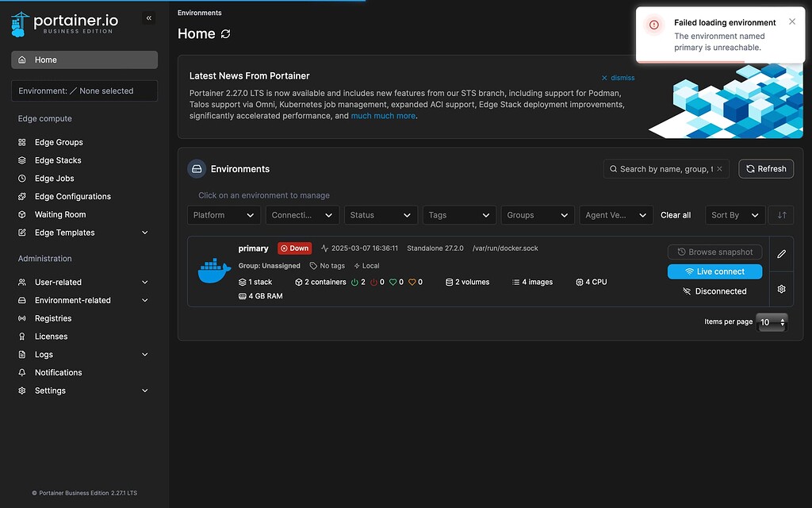Go to Registries in the sidebar

[x=53, y=318]
